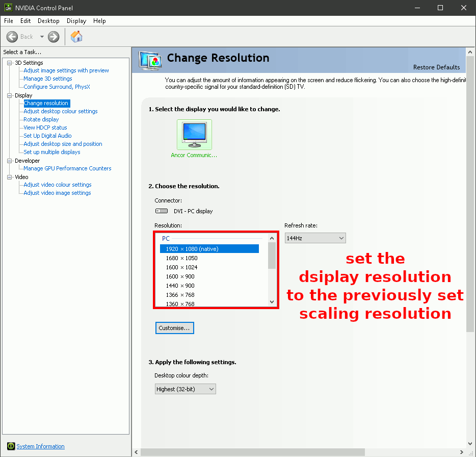The image size is (476, 457).
Task: Click the PC group header in list
Action: [166, 239]
